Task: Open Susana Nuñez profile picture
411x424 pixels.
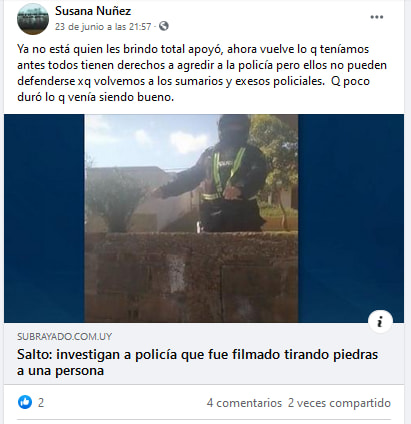Action: tap(33, 19)
